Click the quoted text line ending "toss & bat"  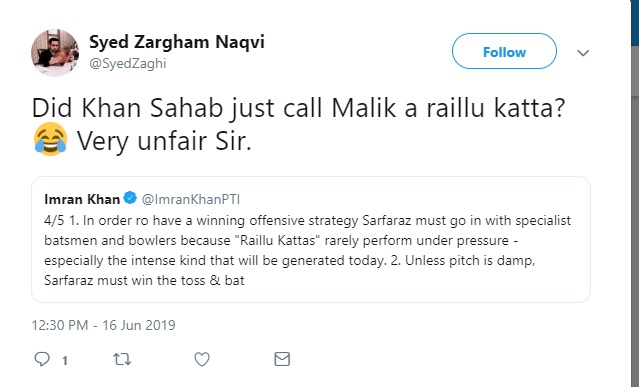(x=144, y=280)
